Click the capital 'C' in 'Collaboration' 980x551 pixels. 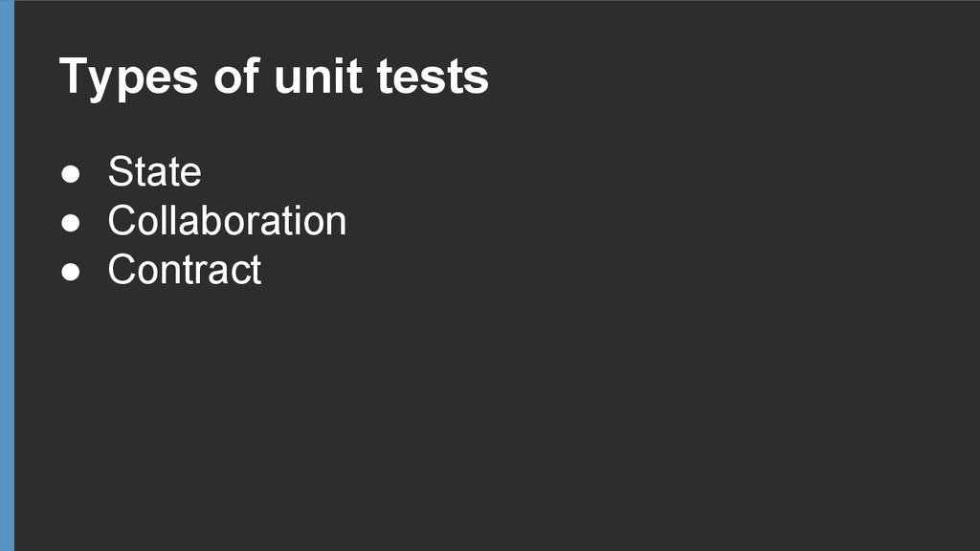122,221
